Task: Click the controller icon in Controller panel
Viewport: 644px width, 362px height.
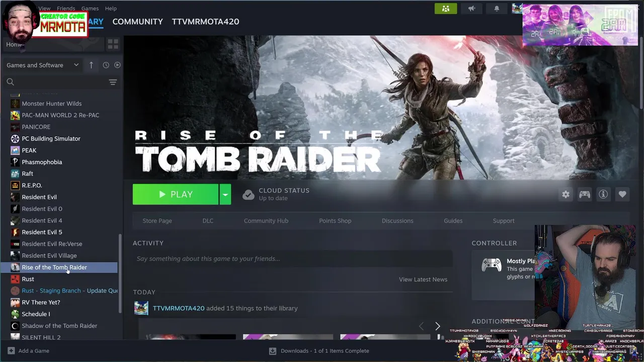Action: click(x=491, y=264)
